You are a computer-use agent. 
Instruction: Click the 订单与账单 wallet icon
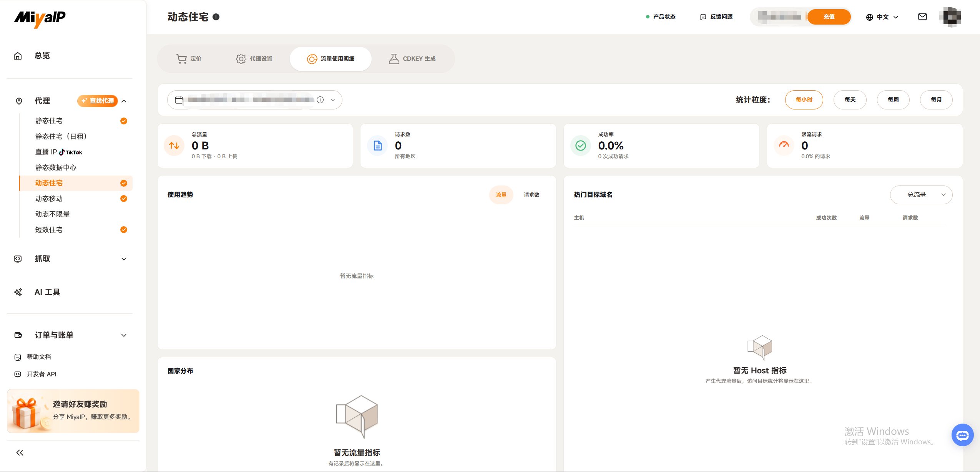pos(18,335)
